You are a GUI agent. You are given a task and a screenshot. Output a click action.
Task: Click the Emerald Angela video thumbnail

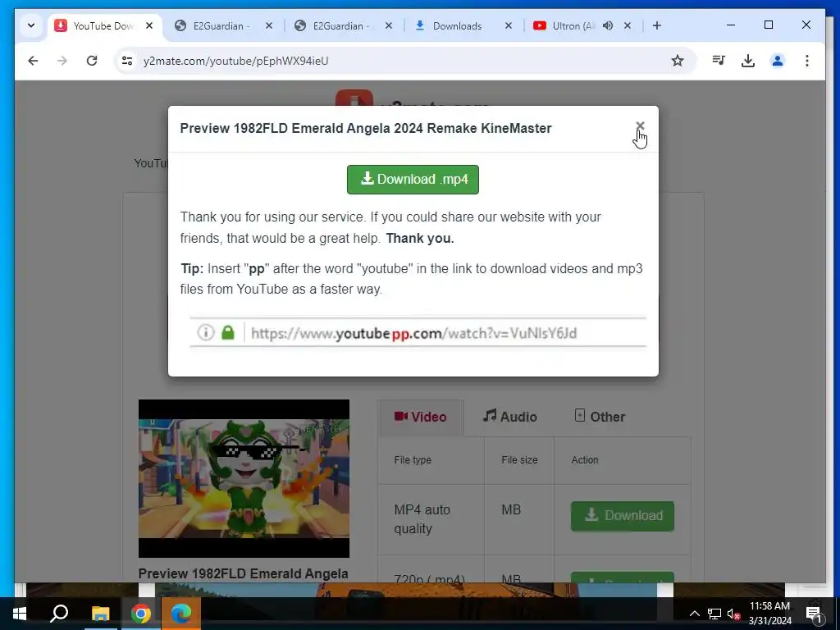coord(244,478)
